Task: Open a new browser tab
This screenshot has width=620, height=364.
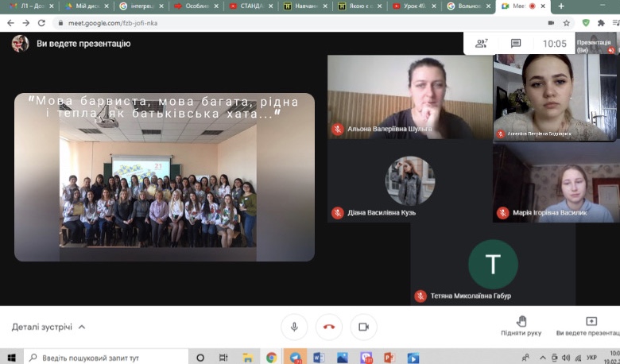Action: coord(561,6)
